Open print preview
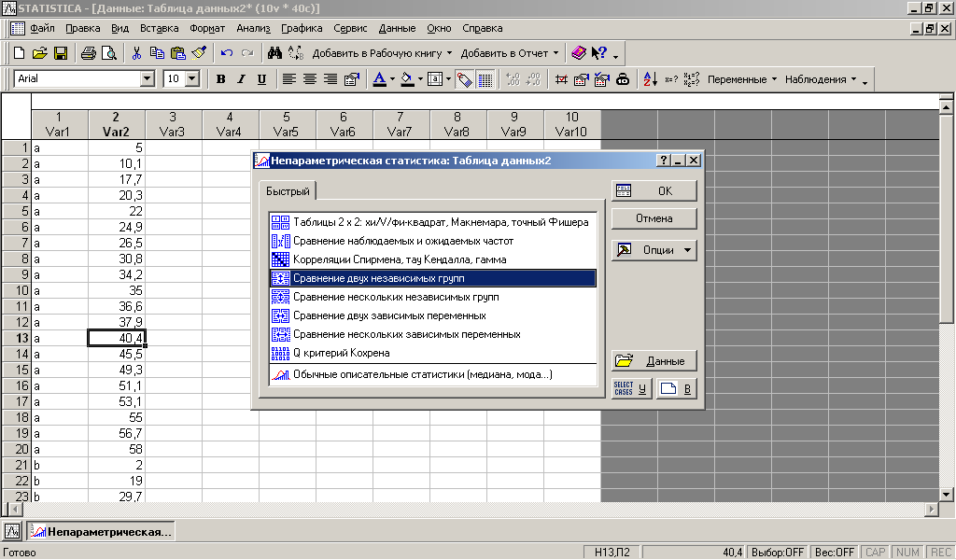The height and width of the screenshot is (560, 956). point(108,53)
